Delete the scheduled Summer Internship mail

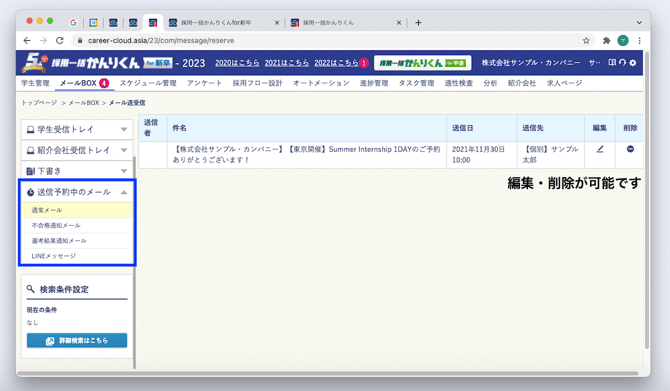tap(630, 149)
